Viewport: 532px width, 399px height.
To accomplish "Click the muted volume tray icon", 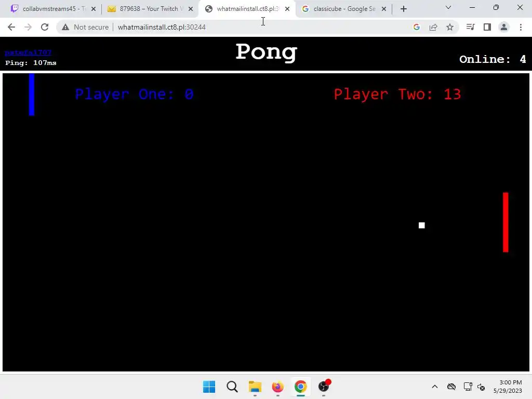I will 481,387.
